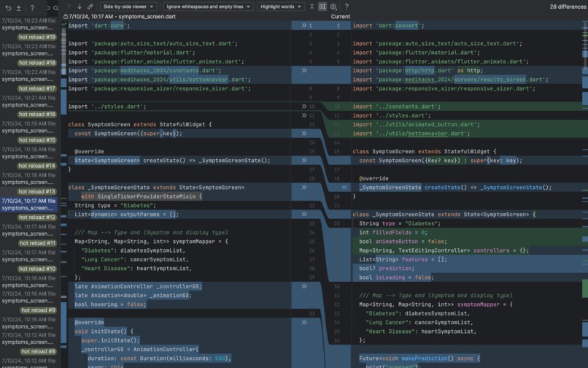The image size is (588, 368).
Task: Select the hot reload #12 label
Action: (37, 218)
